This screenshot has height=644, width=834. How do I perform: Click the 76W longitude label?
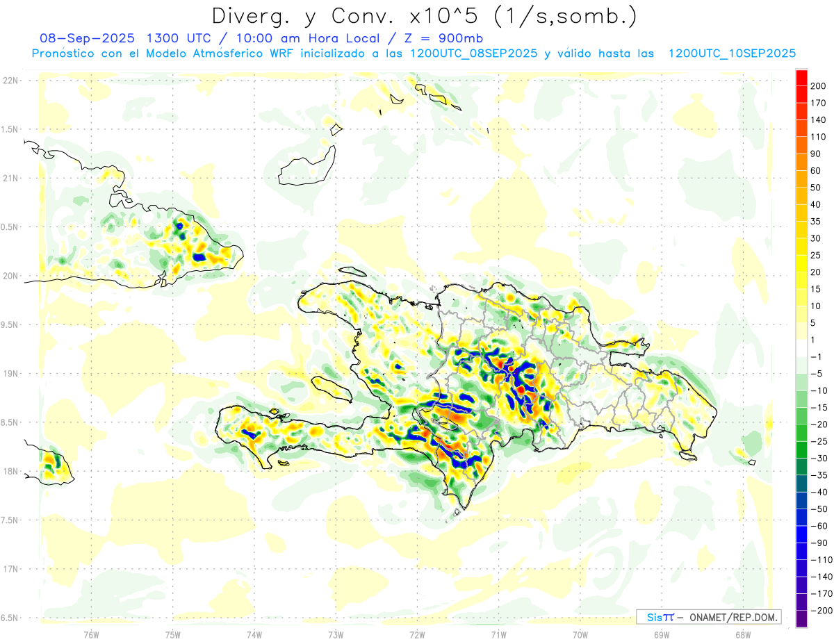point(91,634)
